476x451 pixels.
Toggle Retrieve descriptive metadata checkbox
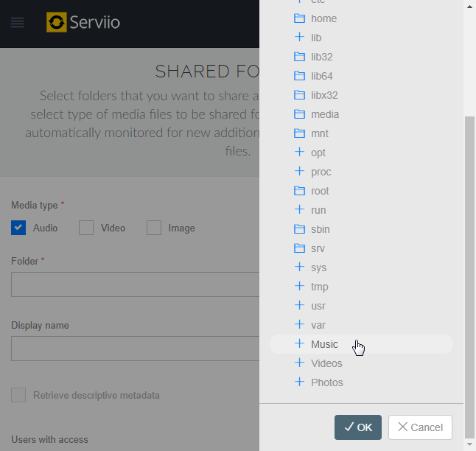(x=18, y=395)
